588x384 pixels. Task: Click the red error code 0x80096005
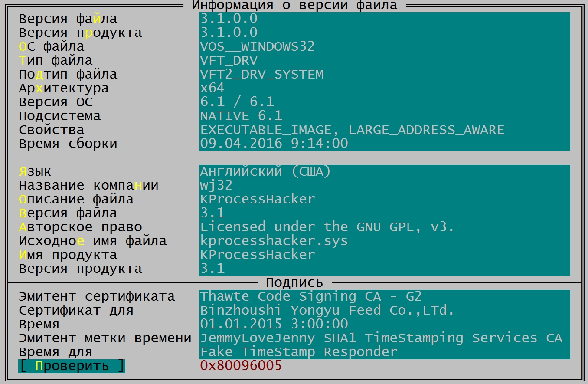241,366
